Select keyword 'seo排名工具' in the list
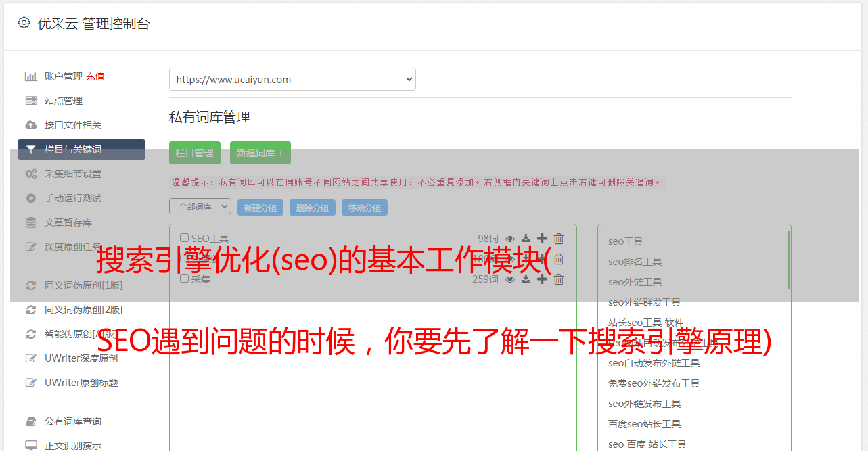Screen dimensions: 868x451 click(635, 262)
